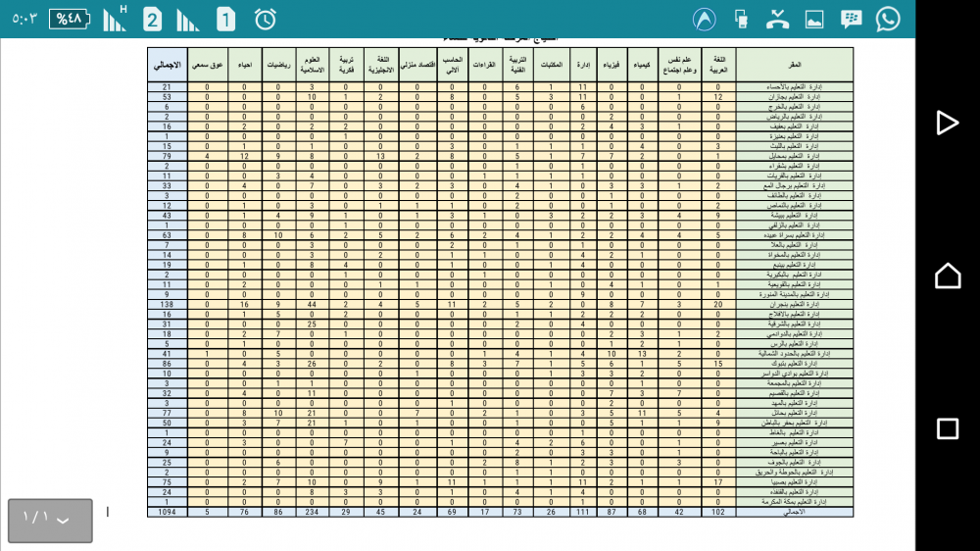Image resolution: width=980 pixels, height=551 pixels.
Task: Click the row label إدارة التعليم بوادي الدواسر
Action: click(795, 374)
